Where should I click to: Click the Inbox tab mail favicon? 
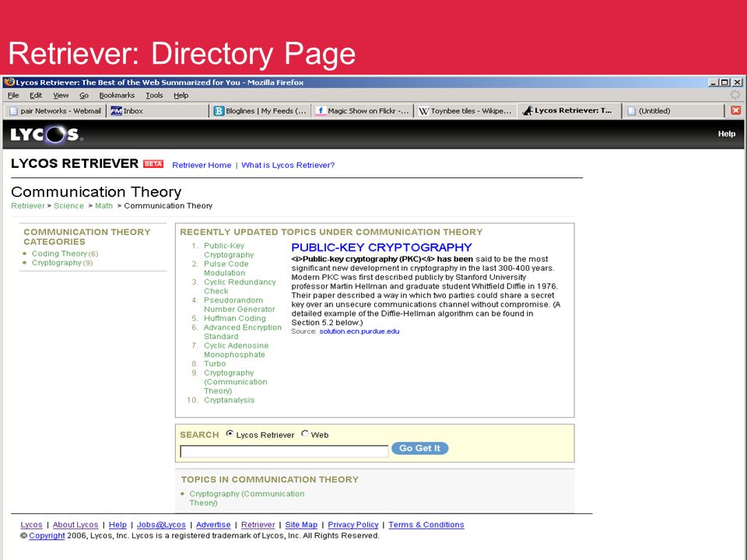[x=116, y=111]
